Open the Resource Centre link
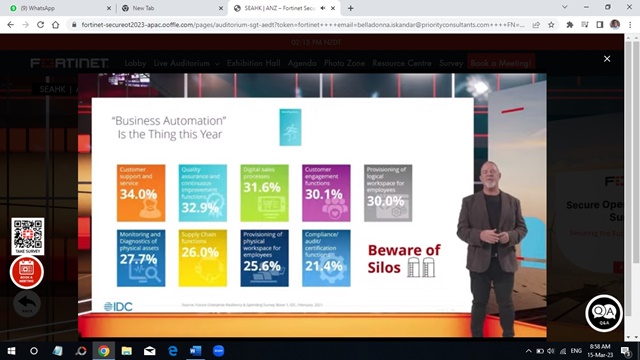Screen dimensions: 640x360 [402, 63]
